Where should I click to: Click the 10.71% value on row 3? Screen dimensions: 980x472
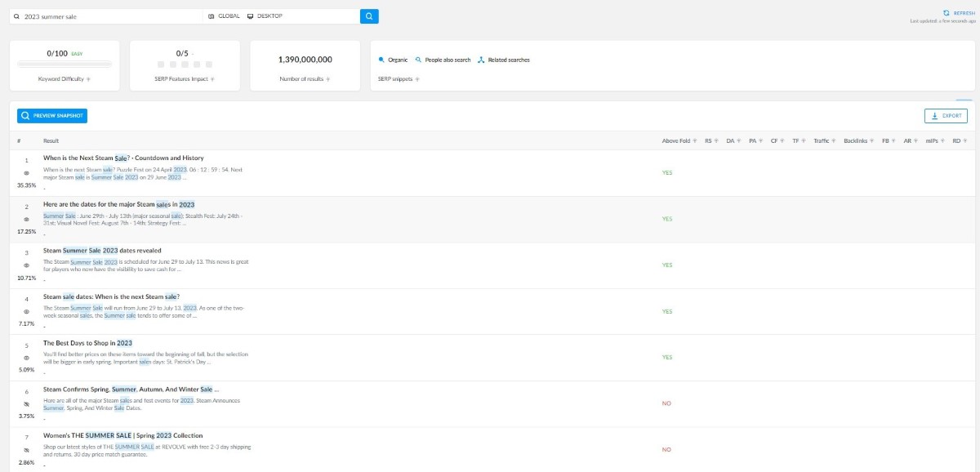tap(26, 277)
